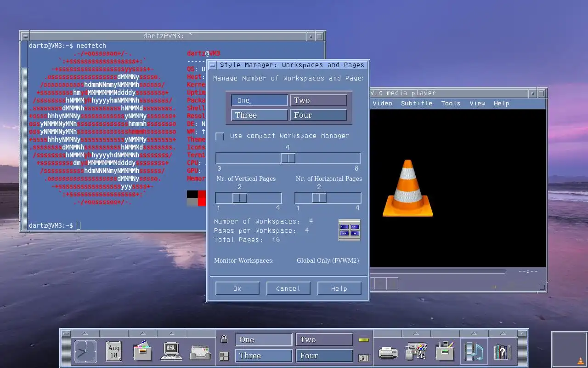Expand the subpanel arrow above Style Manager icon

tap(416, 333)
